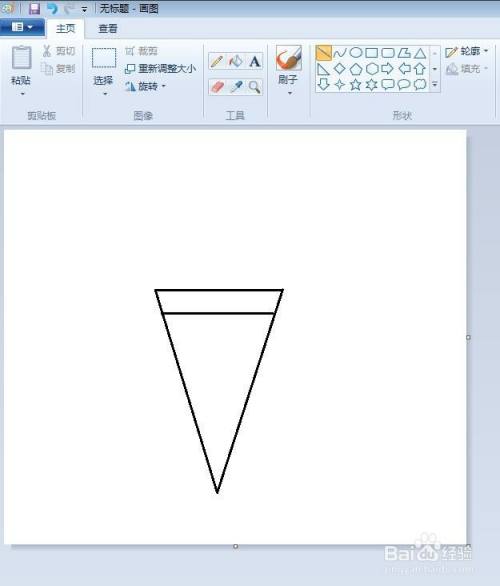This screenshot has height=586, width=500.
Task: Click the Undo arrow in title bar
Action: tap(52, 8)
